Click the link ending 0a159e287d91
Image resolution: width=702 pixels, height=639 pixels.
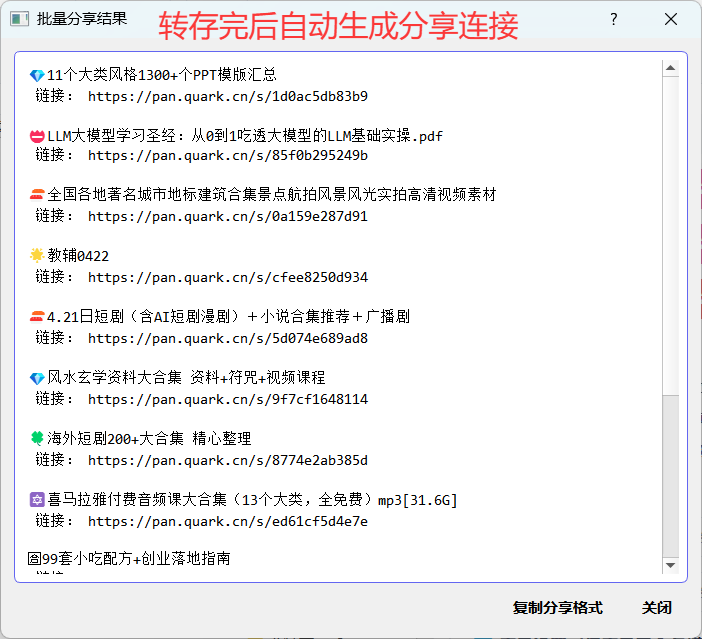coord(228,216)
